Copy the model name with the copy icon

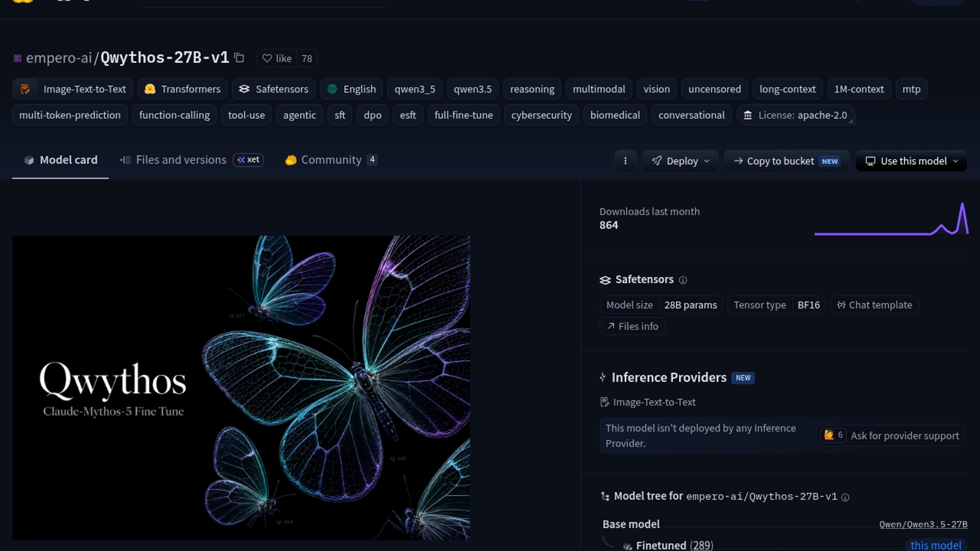click(x=239, y=58)
